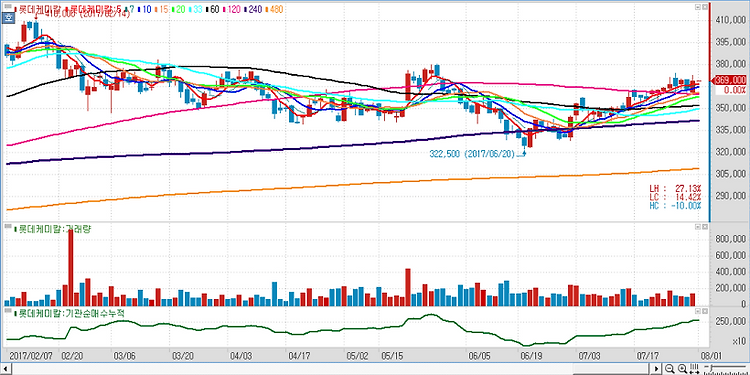Click the institutional net-buy panel maximize button

(705, 311)
